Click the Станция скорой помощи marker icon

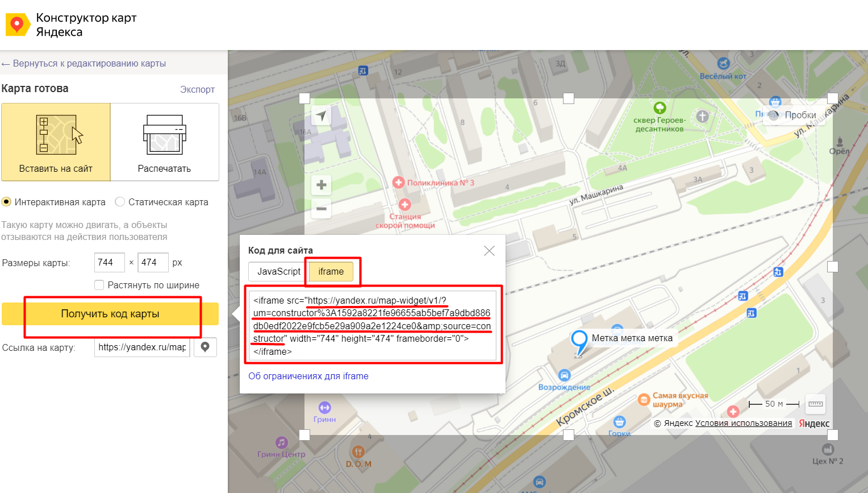(405, 205)
